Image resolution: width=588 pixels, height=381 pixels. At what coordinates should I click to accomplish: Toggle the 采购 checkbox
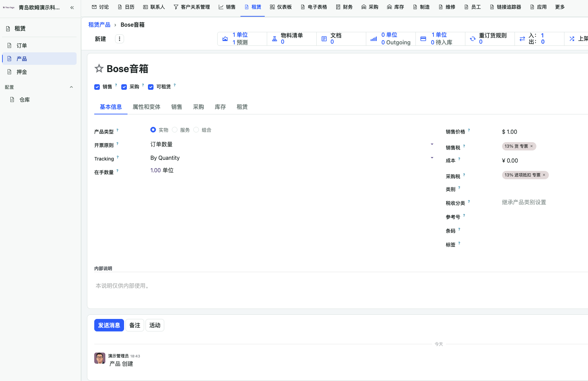[x=124, y=87]
